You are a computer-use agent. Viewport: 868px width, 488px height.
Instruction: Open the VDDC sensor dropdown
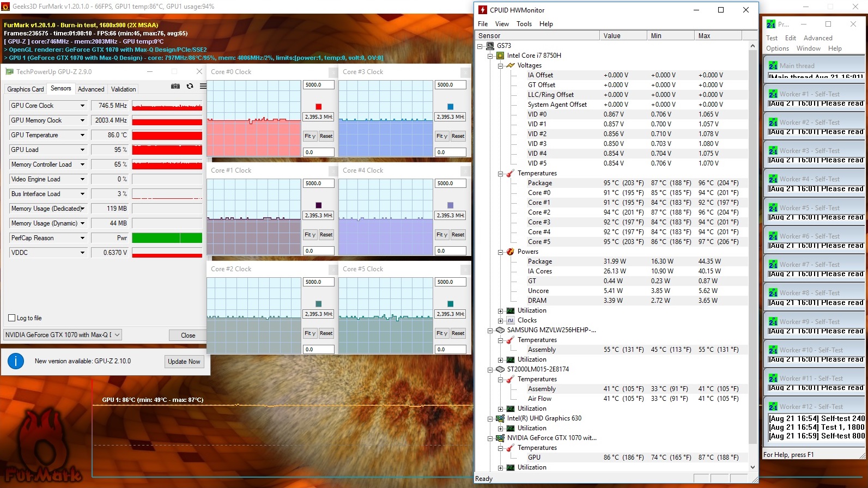83,253
